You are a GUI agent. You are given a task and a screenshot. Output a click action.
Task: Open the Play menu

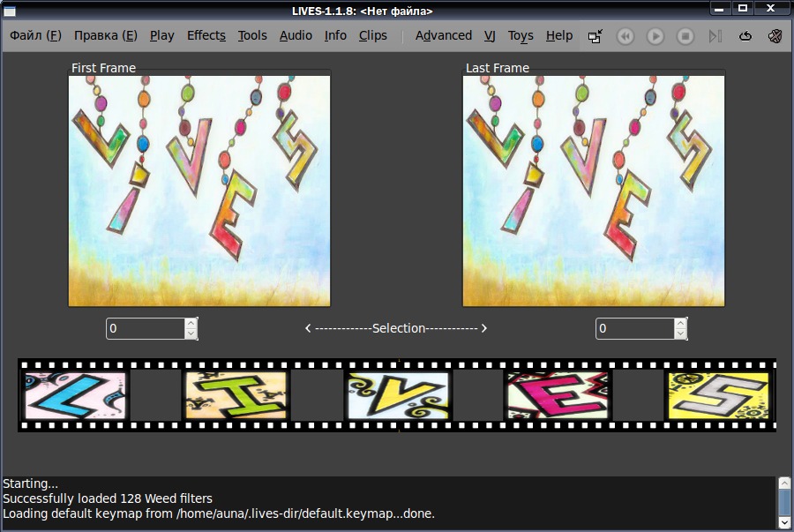(x=162, y=35)
